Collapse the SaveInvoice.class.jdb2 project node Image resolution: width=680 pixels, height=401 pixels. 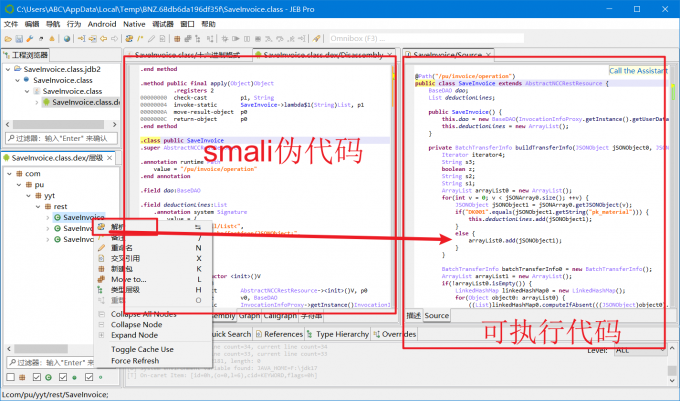[9, 70]
